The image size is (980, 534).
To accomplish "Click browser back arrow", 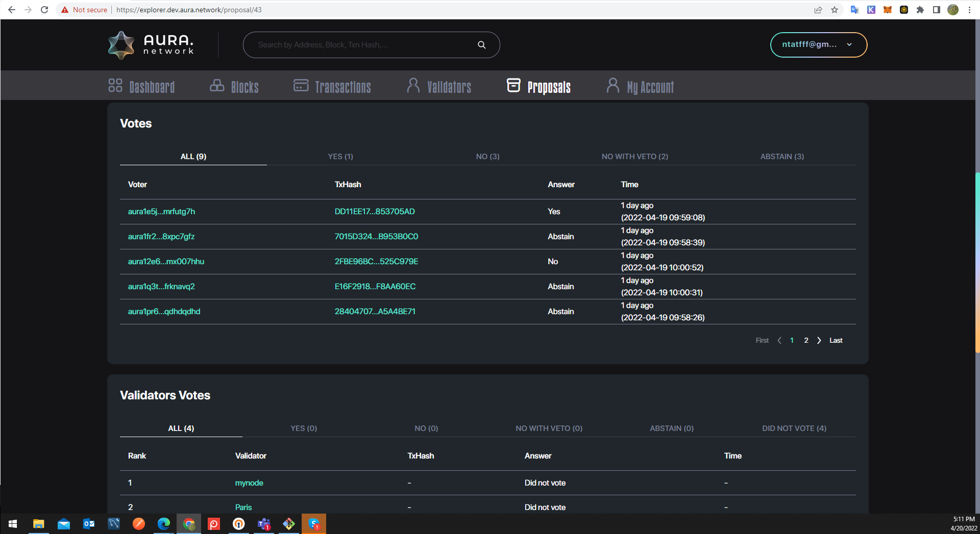I will [11, 10].
